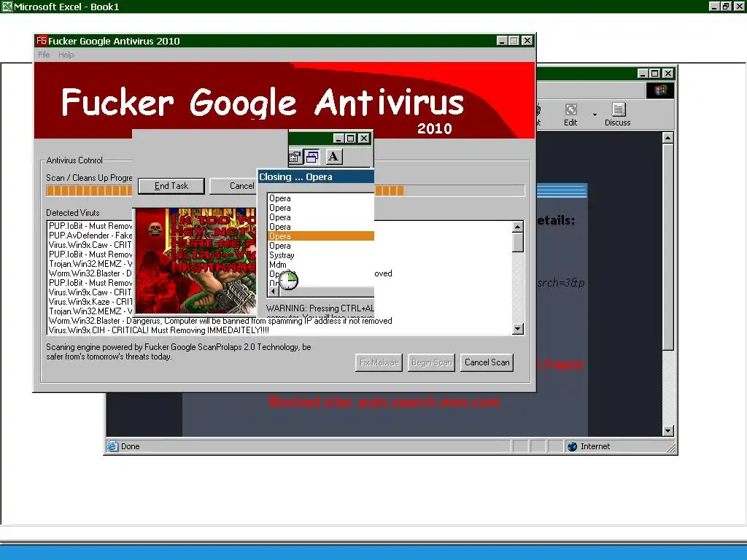Open the Help menu in antivirus window
The image size is (747, 560).
click(66, 55)
